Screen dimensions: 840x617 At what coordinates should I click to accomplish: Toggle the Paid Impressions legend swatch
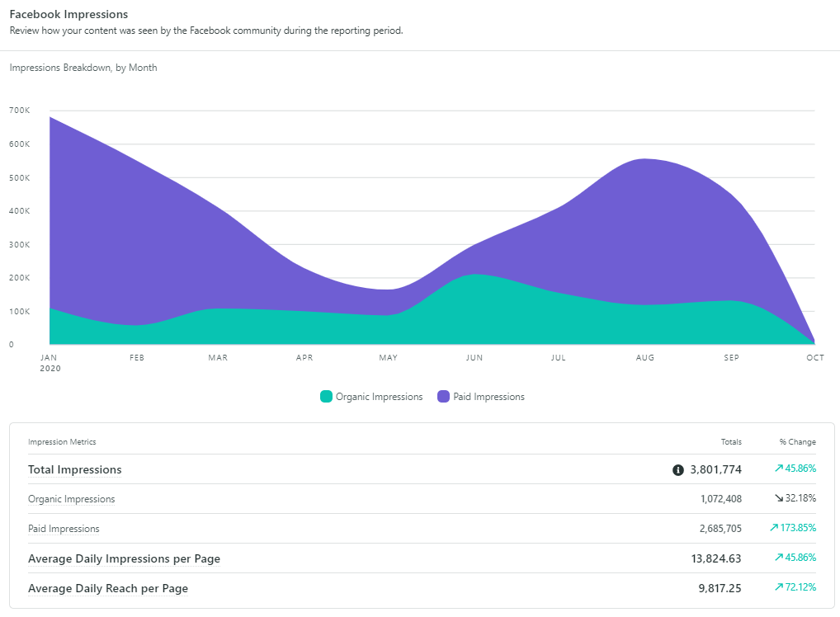tap(443, 396)
